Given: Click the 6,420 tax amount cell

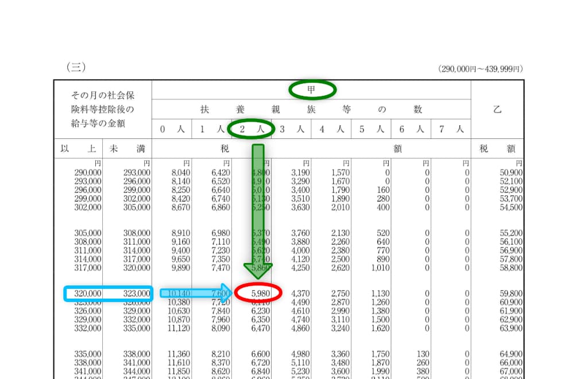Looking at the screenshot, I should tap(220, 173).
